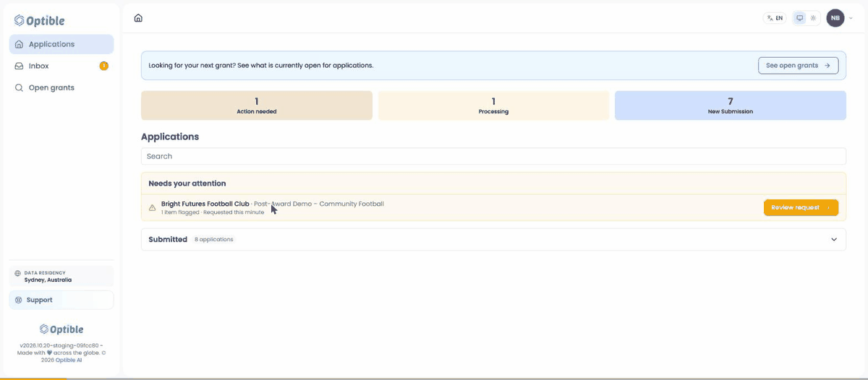This screenshot has width=868, height=380.
Task: Click the Optible AI footer link
Action: (x=69, y=360)
